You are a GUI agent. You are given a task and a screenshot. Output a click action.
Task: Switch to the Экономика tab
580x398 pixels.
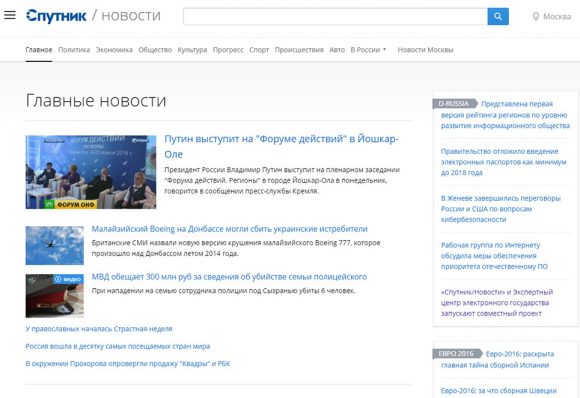(114, 50)
